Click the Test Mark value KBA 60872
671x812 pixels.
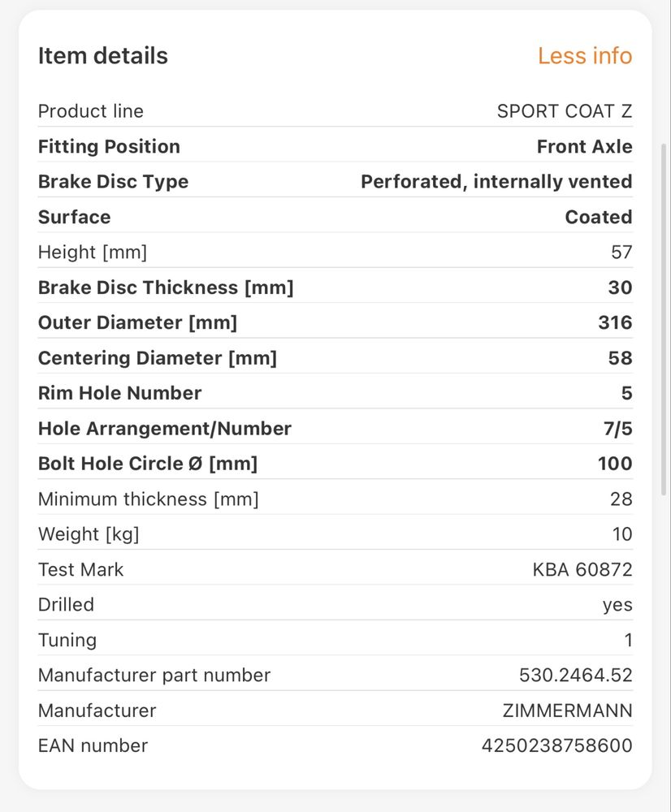[x=582, y=569]
